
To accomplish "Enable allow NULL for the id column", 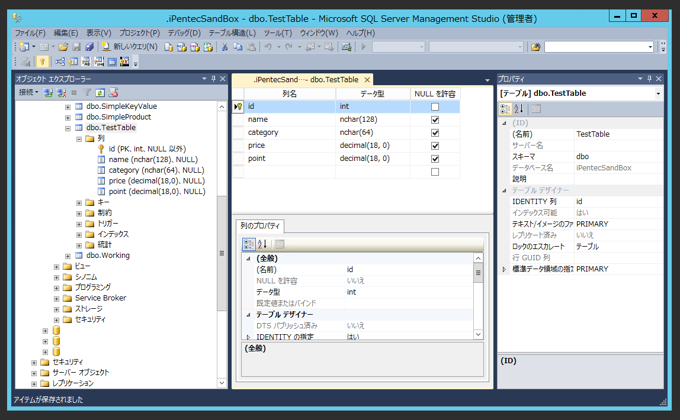I will coord(435,107).
